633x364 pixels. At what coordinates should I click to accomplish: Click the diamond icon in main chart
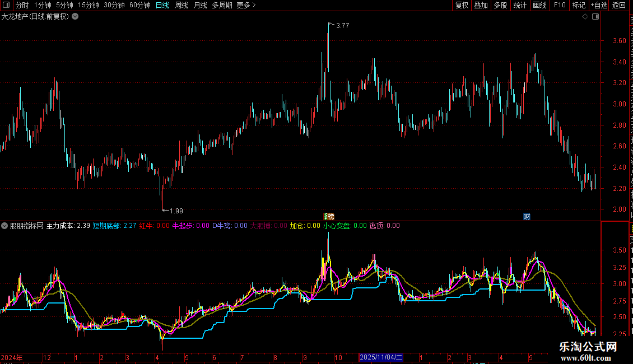pyautogui.click(x=585, y=17)
